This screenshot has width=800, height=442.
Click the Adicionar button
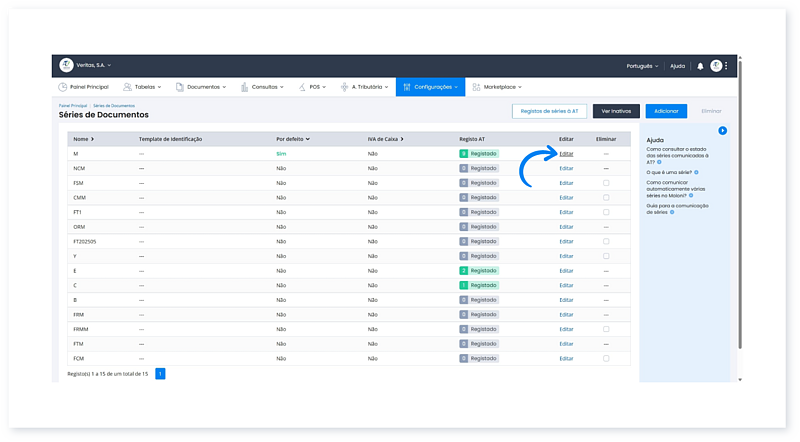666,111
